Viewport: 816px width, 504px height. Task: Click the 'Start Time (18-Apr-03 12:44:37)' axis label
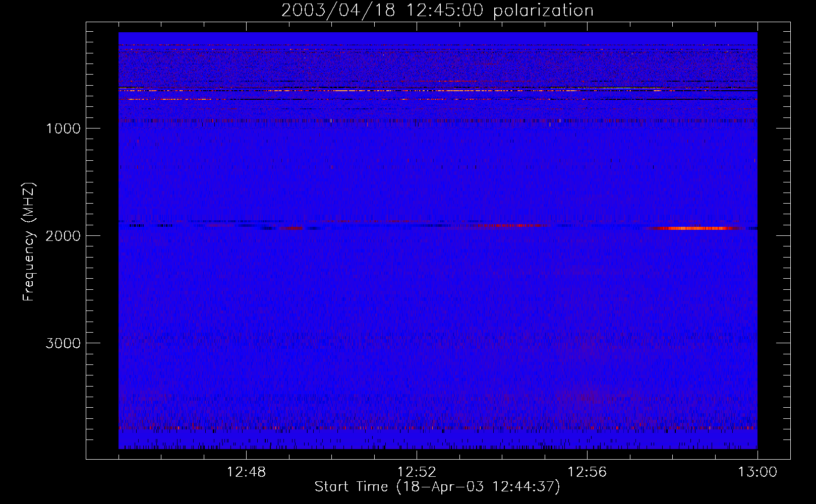(437, 487)
